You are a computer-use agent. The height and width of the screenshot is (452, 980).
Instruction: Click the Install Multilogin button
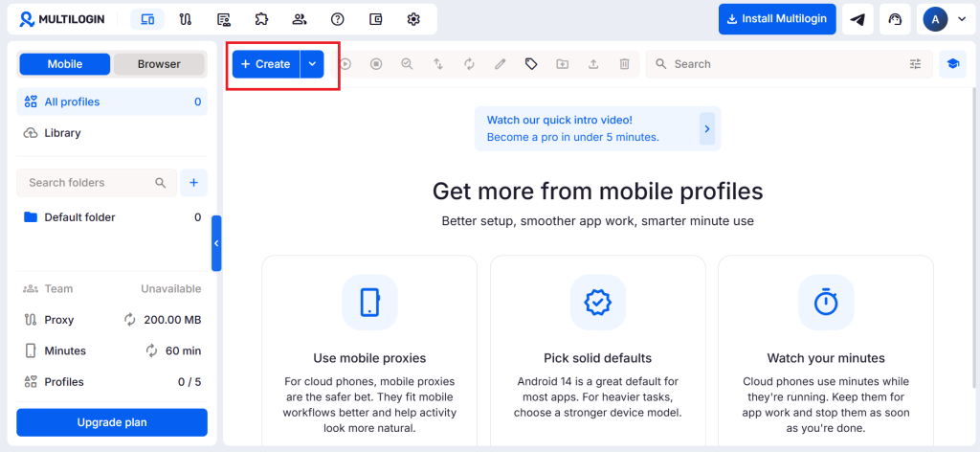[777, 19]
